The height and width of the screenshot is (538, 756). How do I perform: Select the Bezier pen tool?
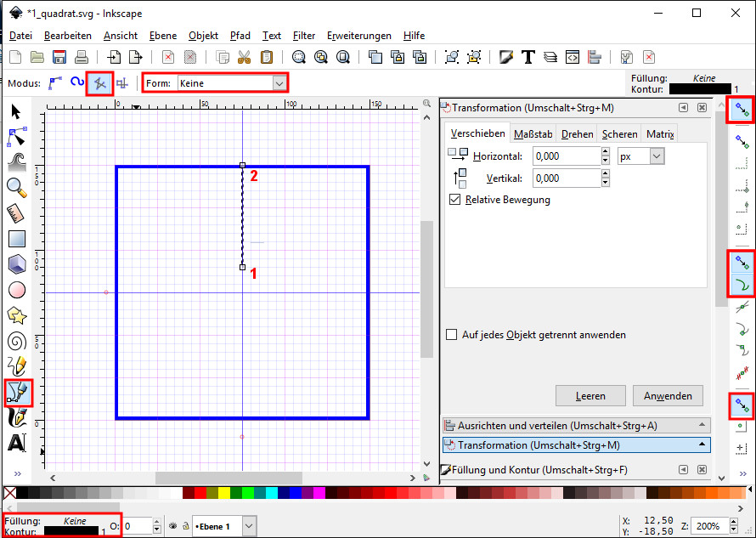(19, 393)
